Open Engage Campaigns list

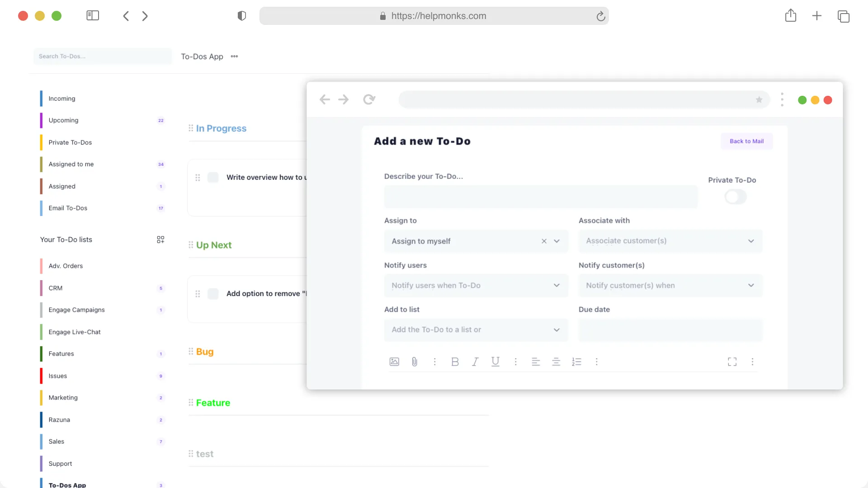(76, 310)
